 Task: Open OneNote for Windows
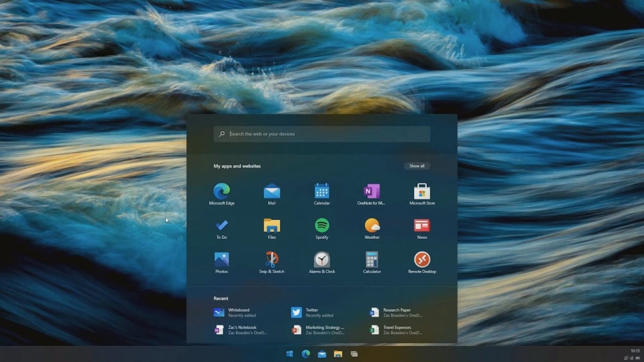pyautogui.click(x=371, y=191)
